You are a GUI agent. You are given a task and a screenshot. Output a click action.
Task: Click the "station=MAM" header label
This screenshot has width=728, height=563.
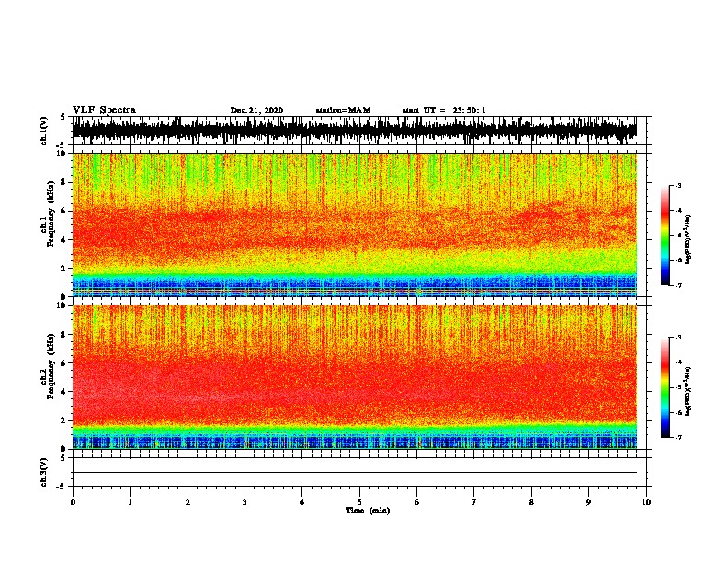coord(343,110)
